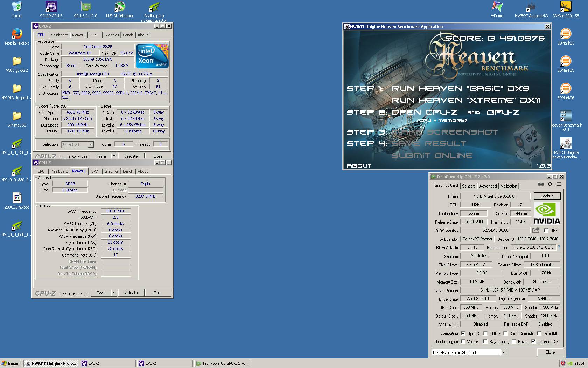Switch to GPU-Z Sensors tab
588x368 pixels.
[x=468, y=186]
